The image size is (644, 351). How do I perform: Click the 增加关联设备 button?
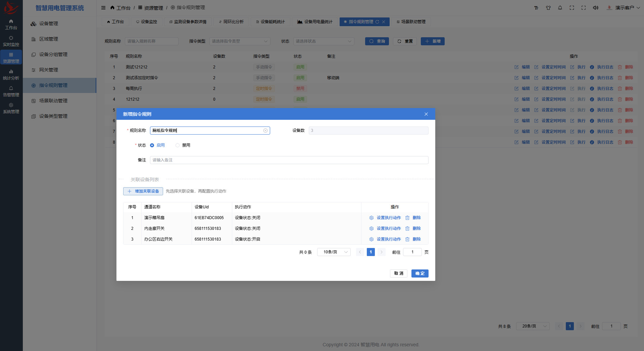click(143, 191)
